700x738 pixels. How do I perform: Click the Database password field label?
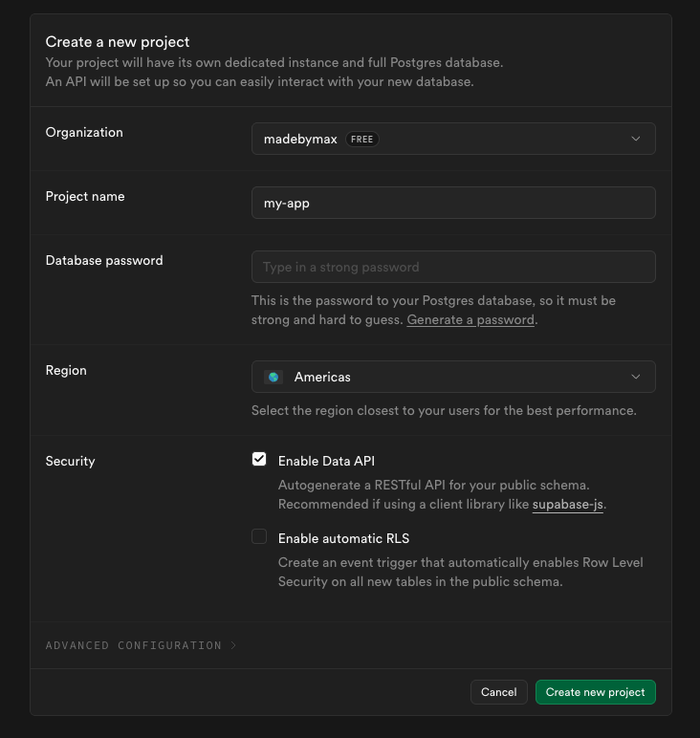(104, 260)
